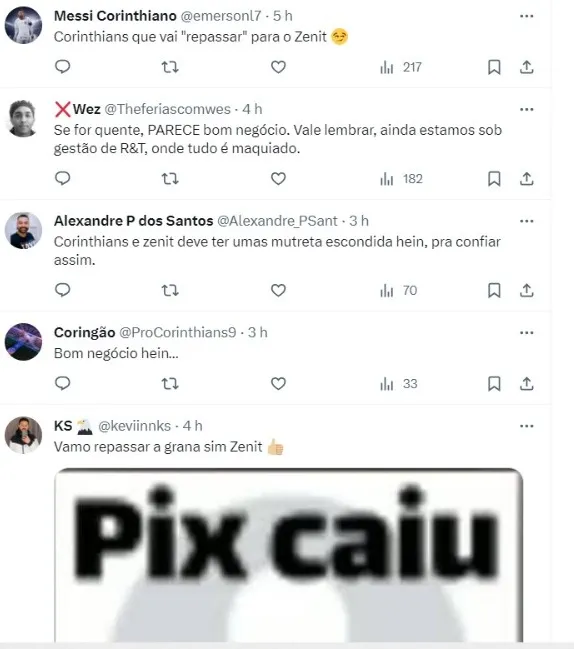Share Wez's tweet with upload icon

click(x=526, y=179)
